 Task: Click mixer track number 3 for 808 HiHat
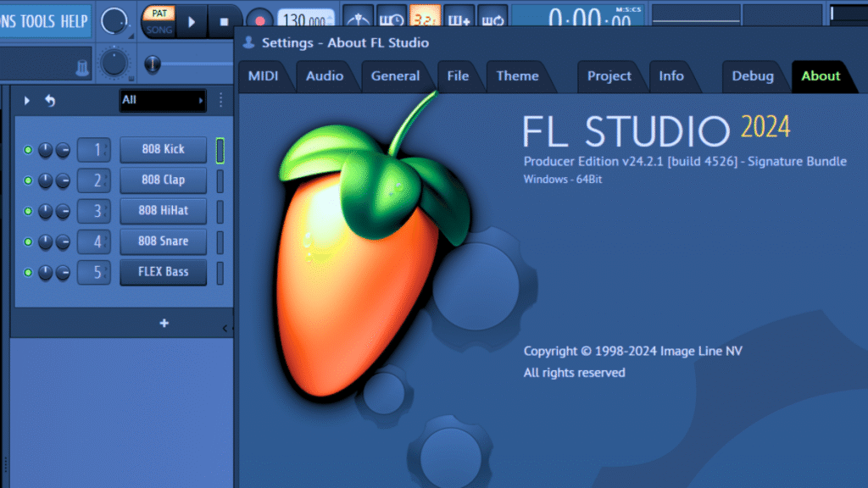[x=94, y=211]
